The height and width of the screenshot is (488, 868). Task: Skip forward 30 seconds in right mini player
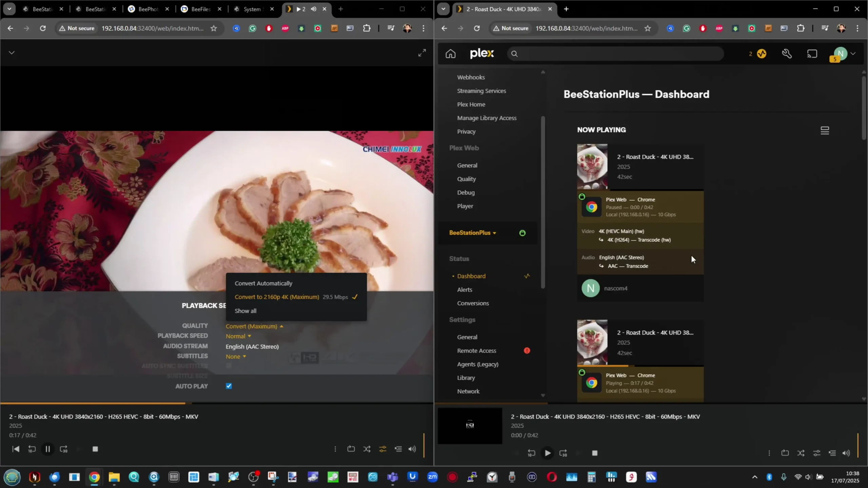click(x=563, y=453)
